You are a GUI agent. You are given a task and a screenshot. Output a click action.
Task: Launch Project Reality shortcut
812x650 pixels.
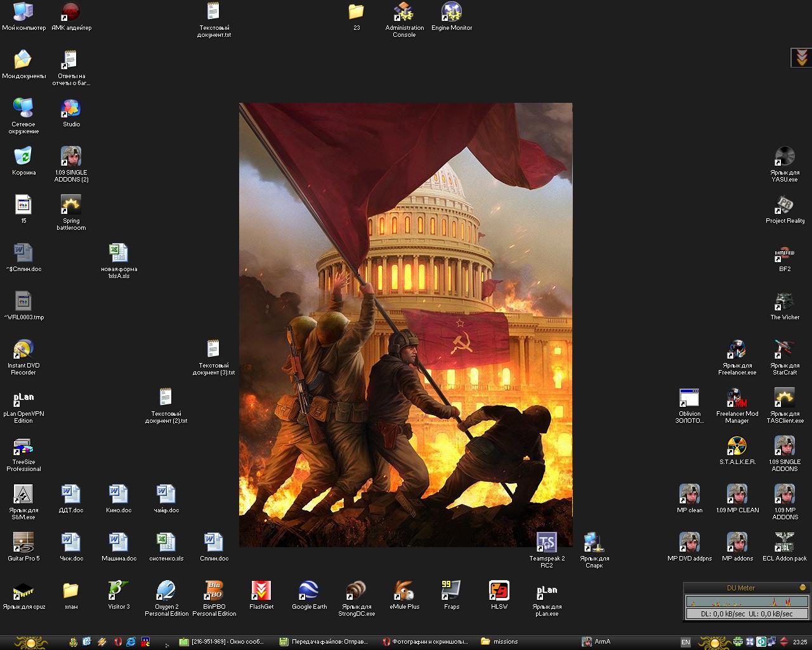tap(785, 211)
